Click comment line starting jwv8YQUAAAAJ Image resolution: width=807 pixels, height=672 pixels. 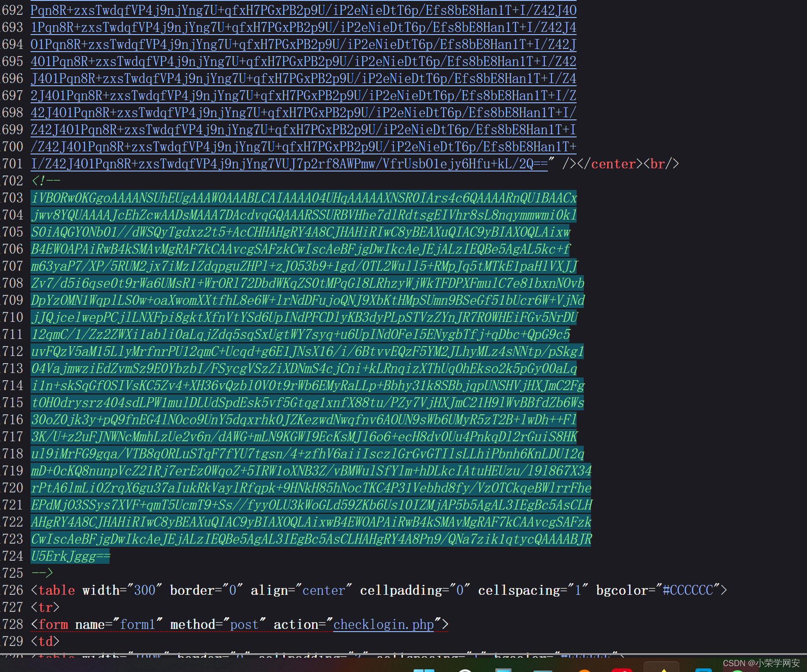tap(304, 215)
